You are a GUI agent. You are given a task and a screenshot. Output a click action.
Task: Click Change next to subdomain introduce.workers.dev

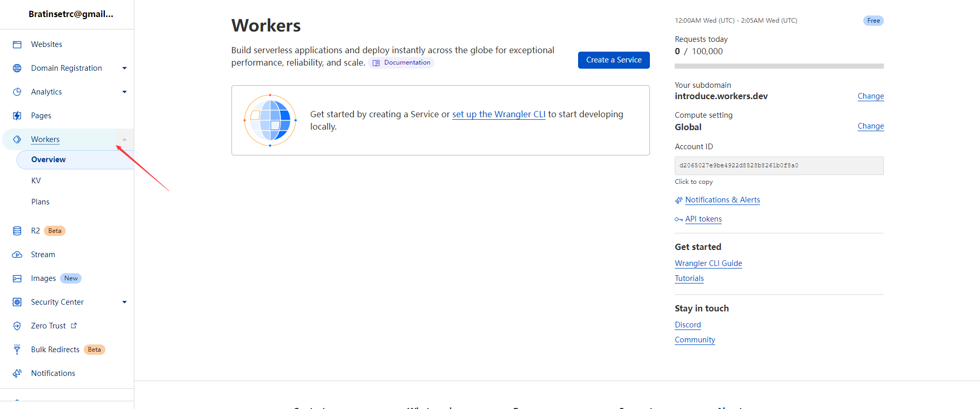pyautogui.click(x=870, y=96)
